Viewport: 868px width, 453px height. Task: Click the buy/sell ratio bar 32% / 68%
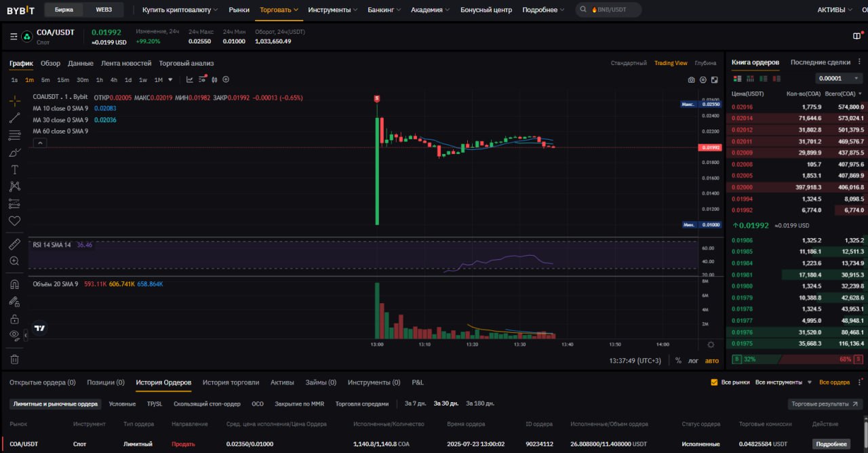tap(797, 359)
